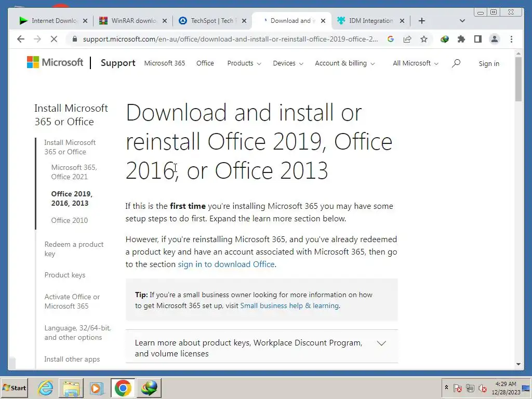Expand the All Microsoft dropdown
This screenshot has width=532, height=399.
click(x=415, y=63)
